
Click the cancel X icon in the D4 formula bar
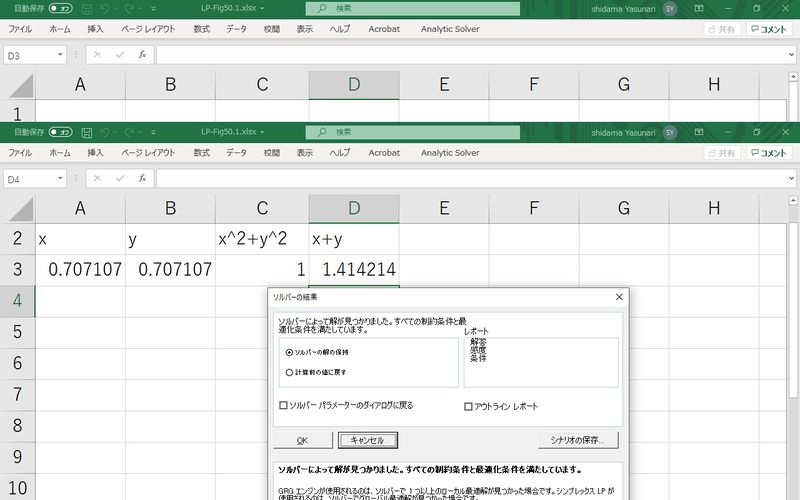pyautogui.click(x=98, y=179)
